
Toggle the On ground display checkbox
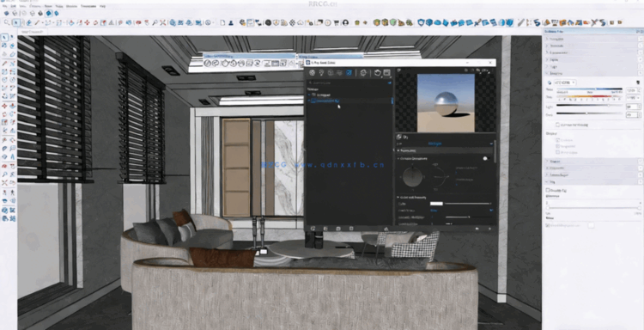click(x=558, y=146)
